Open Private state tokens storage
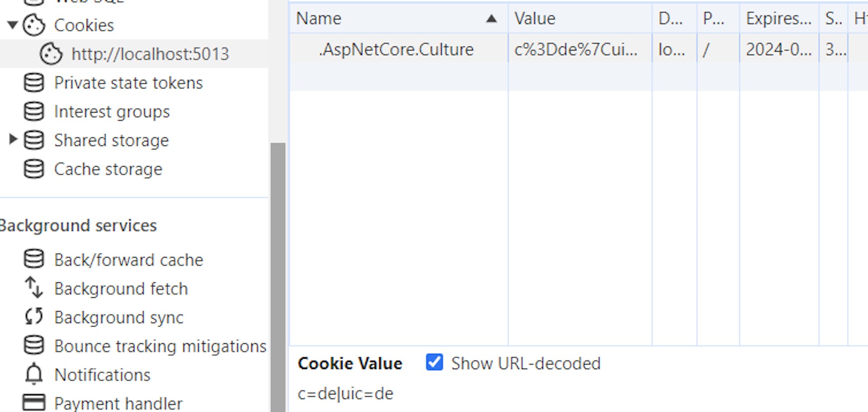The height and width of the screenshot is (412, 868). [128, 83]
